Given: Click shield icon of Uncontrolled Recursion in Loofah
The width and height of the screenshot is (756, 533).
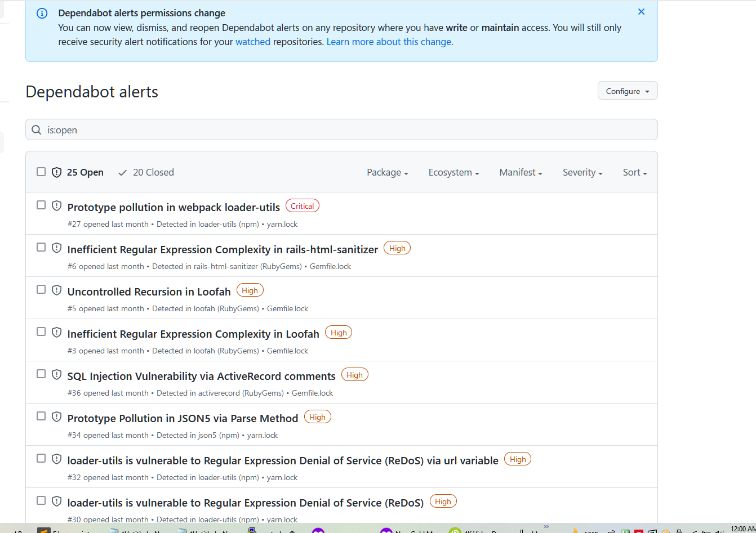Looking at the screenshot, I should pyautogui.click(x=56, y=290).
